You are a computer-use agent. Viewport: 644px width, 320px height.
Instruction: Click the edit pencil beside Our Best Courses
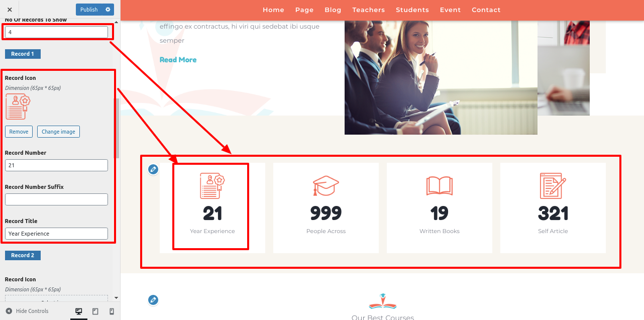click(153, 300)
